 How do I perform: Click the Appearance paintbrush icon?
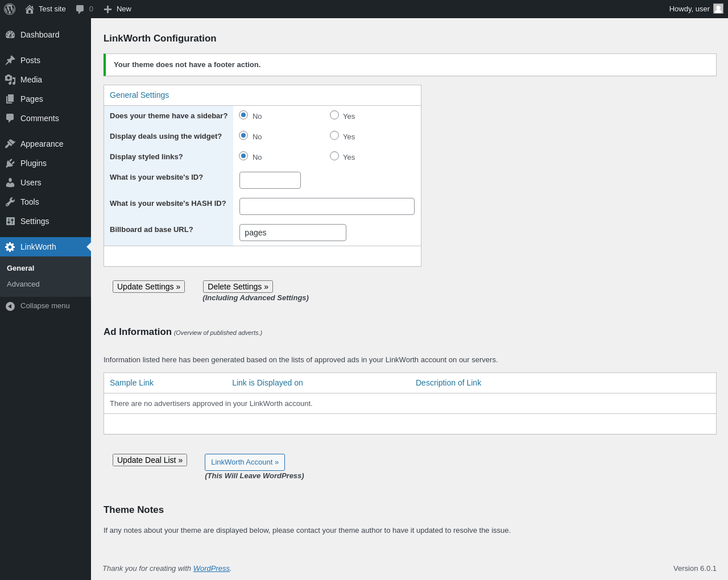coord(10,144)
